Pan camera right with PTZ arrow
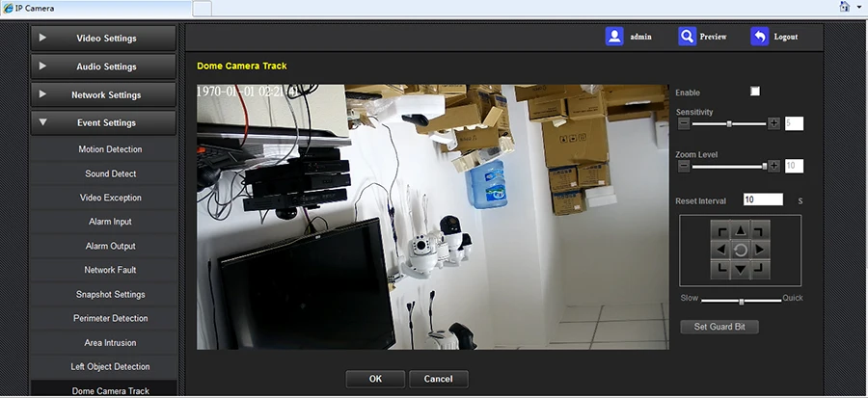The height and width of the screenshot is (398, 868). click(x=760, y=251)
